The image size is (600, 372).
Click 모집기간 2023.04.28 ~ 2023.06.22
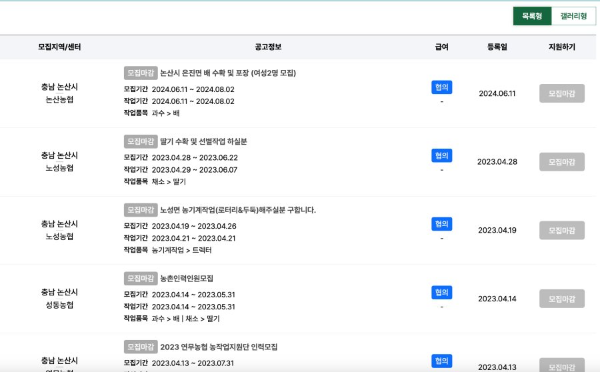click(195, 158)
